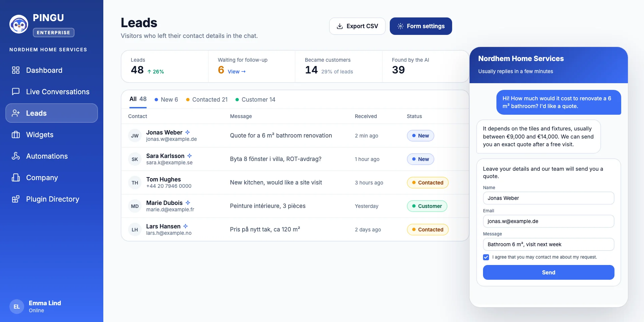Click the download icon on Export CSV
Viewport: 644px width, 322px height.
pyautogui.click(x=340, y=26)
